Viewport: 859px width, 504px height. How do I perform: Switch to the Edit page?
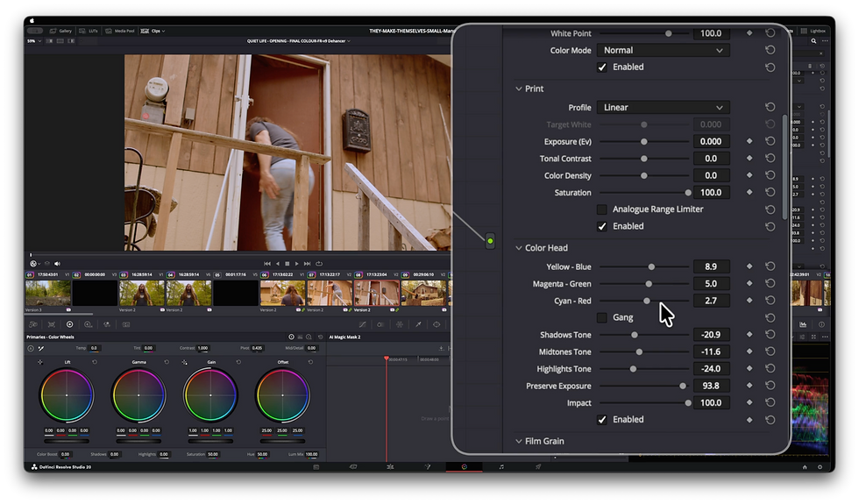(x=390, y=466)
